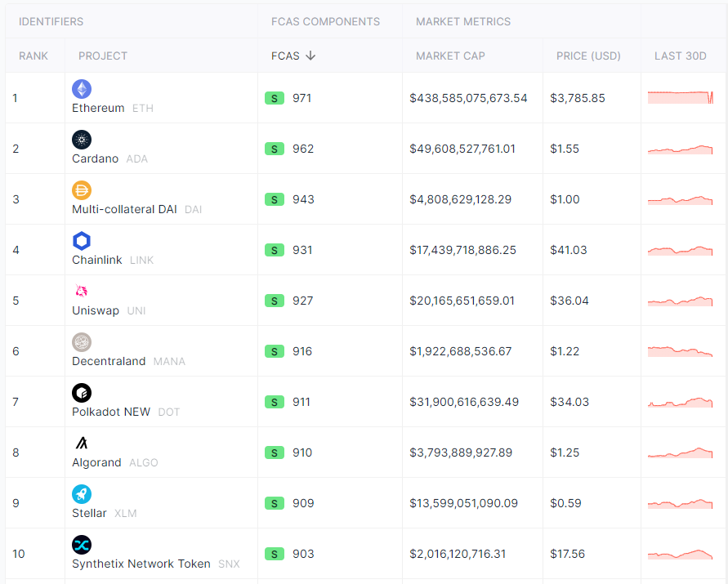The width and height of the screenshot is (728, 584).
Task: Click the Chainlink hexagon logo icon
Action: 82,241
